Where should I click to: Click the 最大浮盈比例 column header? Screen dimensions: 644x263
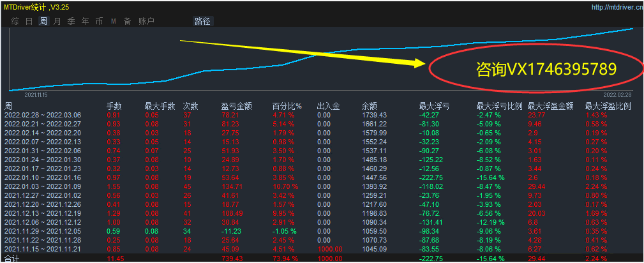coord(608,107)
